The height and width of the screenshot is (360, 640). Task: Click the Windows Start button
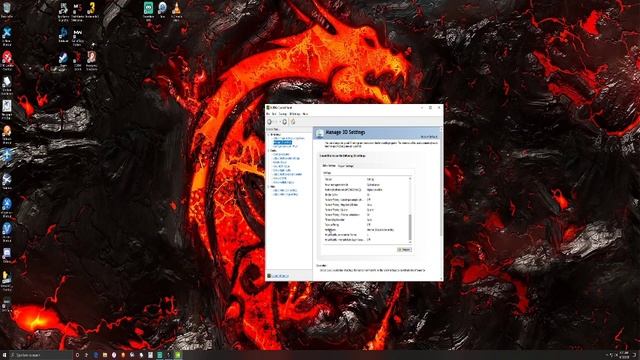click(5, 355)
